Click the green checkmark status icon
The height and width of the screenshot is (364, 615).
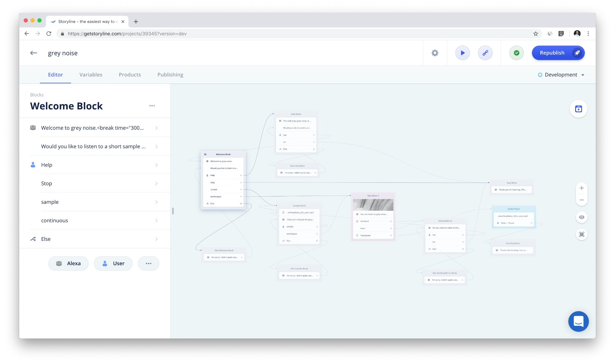point(516,53)
